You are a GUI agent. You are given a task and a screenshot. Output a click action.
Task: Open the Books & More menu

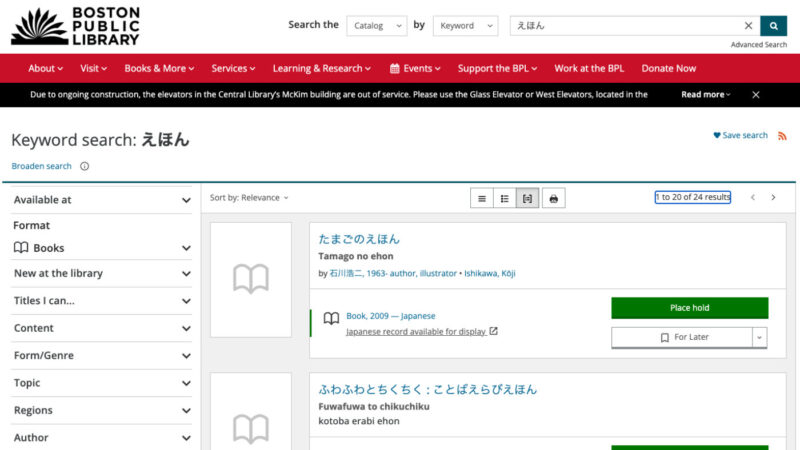click(159, 68)
